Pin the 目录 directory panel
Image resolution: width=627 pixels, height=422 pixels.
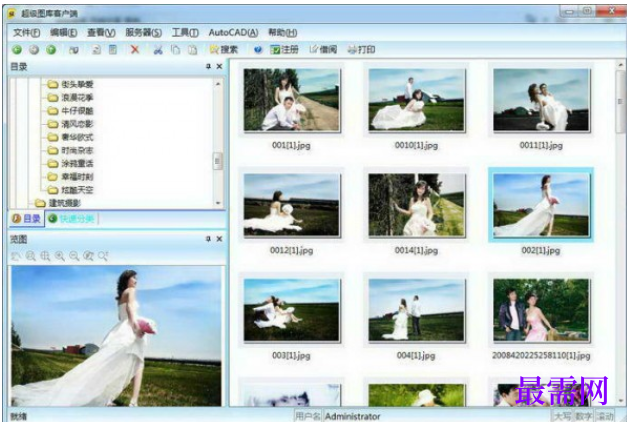(208, 66)
